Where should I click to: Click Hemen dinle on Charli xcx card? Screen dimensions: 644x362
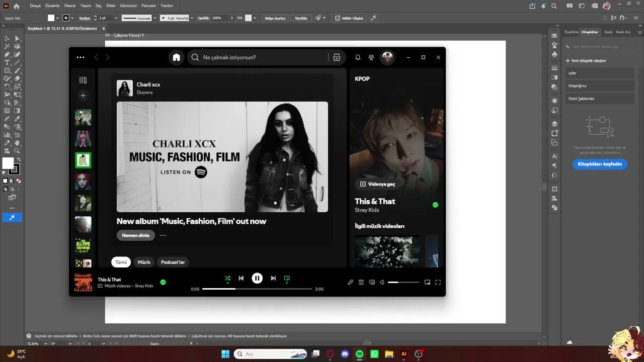(136, 235)
